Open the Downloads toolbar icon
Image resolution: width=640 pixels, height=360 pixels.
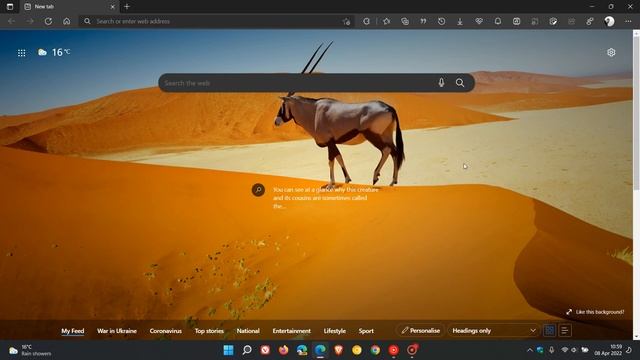(460, 21)
